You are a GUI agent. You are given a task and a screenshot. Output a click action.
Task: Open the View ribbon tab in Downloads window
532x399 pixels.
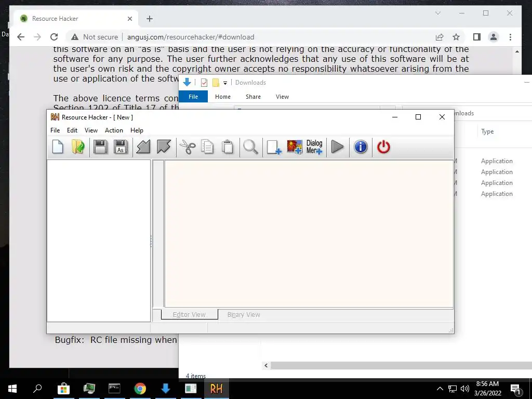tap(282, 97)
